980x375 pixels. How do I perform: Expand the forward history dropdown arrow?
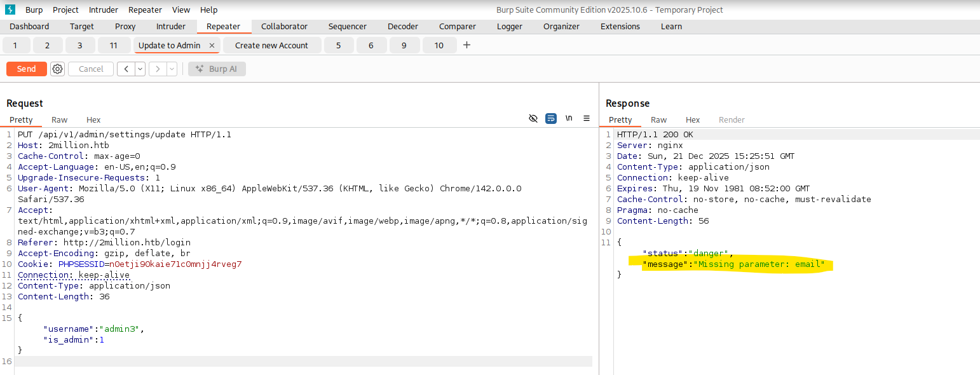click(x=172, y=69)
